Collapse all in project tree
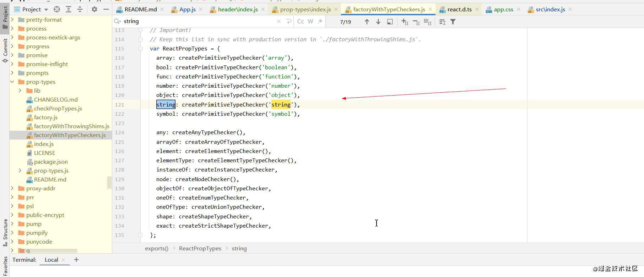Image resolution: width=644 pixels, height=277 pixels. (80, 10)
